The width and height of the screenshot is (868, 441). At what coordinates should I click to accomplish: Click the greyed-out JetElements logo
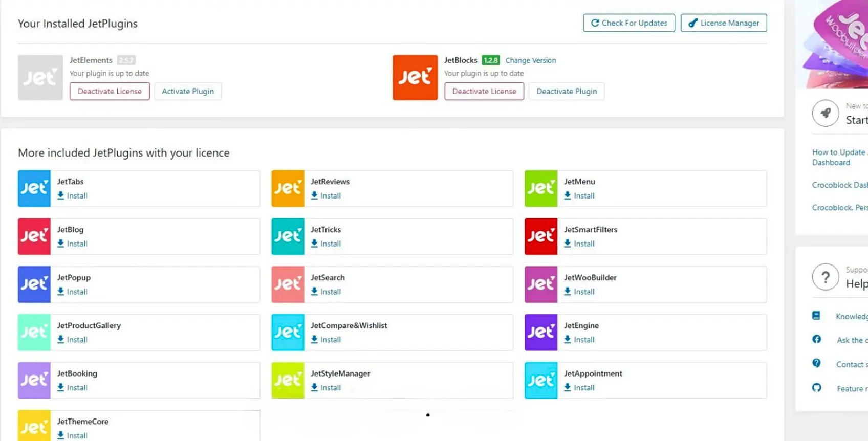40,77
